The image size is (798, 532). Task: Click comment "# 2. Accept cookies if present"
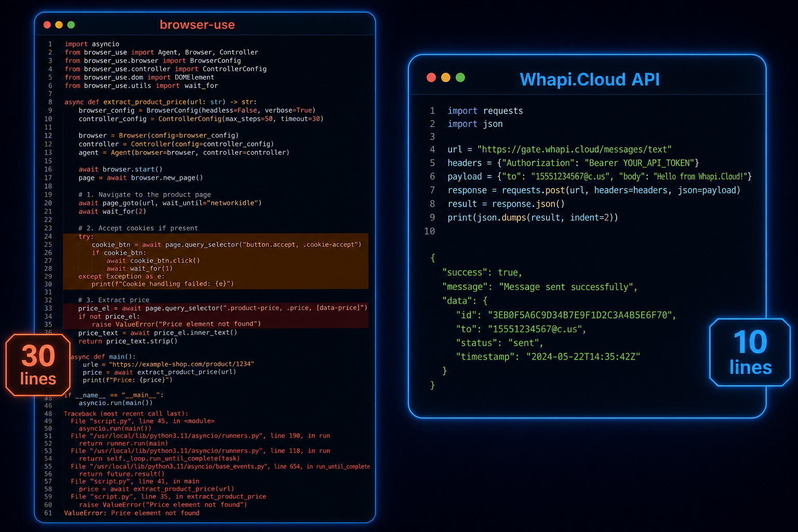[x=138, y=228]
